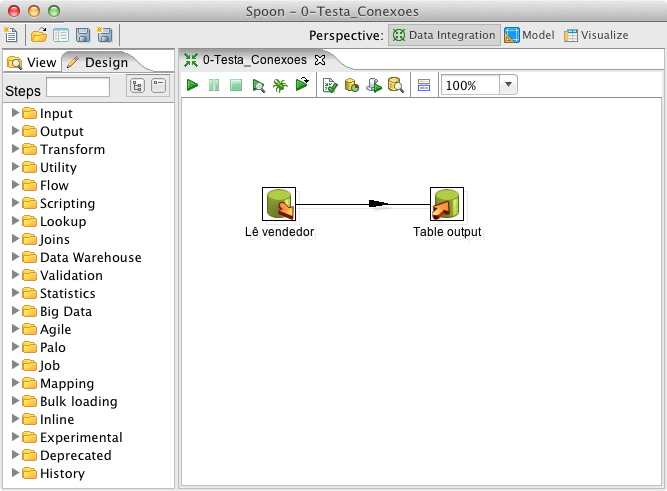
Task: Select the Table output step
Action: pyautogui.click(x=447, y=204)
